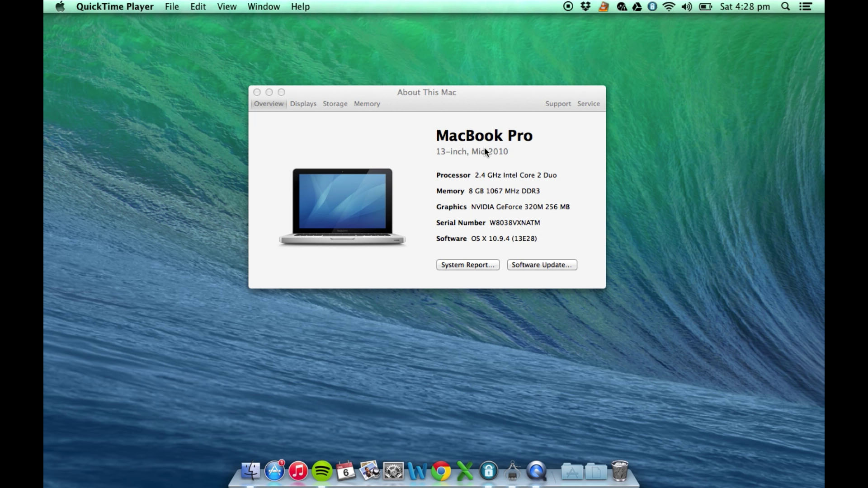Screen dimensions: 868x488
Task: Open the Edit menu
Action: click(198, 6)
